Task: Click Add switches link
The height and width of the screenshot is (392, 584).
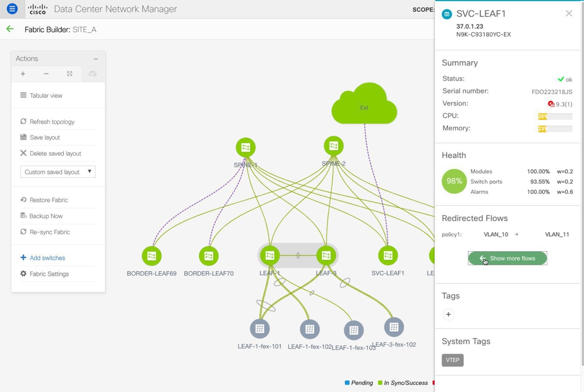Action: (x=42, y=258)
